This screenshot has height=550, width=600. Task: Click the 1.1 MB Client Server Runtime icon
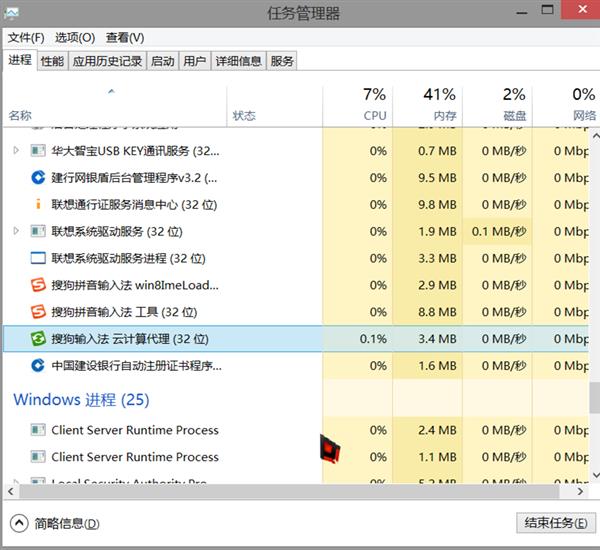tap(38, 457)
